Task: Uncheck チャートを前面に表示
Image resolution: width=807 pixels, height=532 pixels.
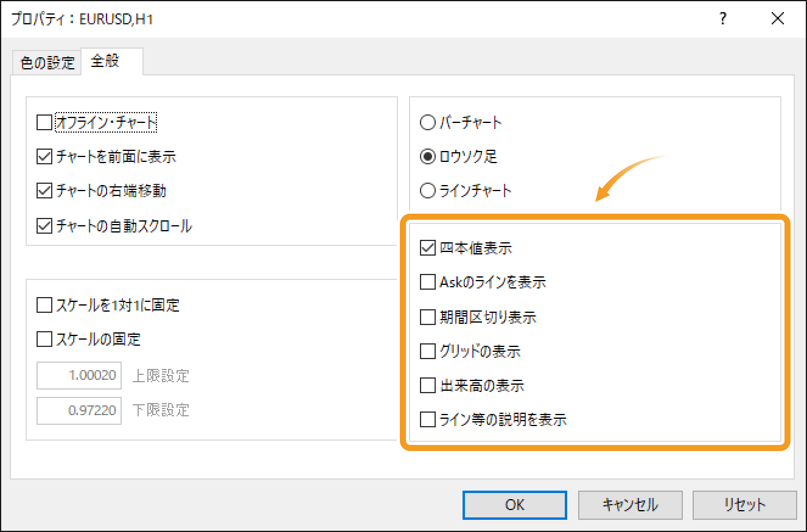Action: click(44, 157)
